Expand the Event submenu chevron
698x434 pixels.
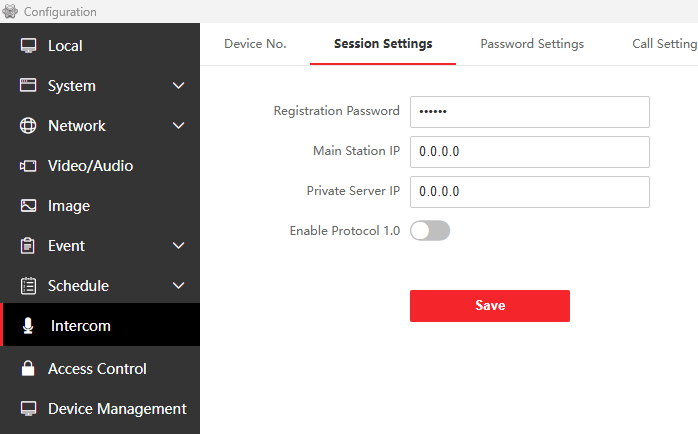(179, 246)
